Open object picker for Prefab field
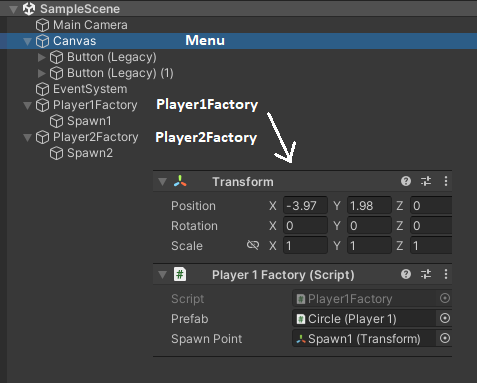The height and width of the screenshot is (383, 477). pyautogui.click(x=445, y=318)
